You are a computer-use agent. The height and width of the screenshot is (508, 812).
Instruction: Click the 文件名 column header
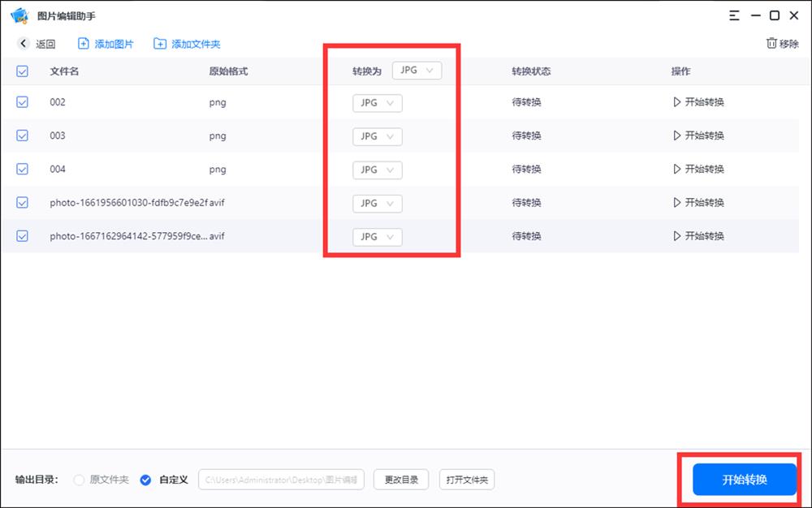coord(64,71)
